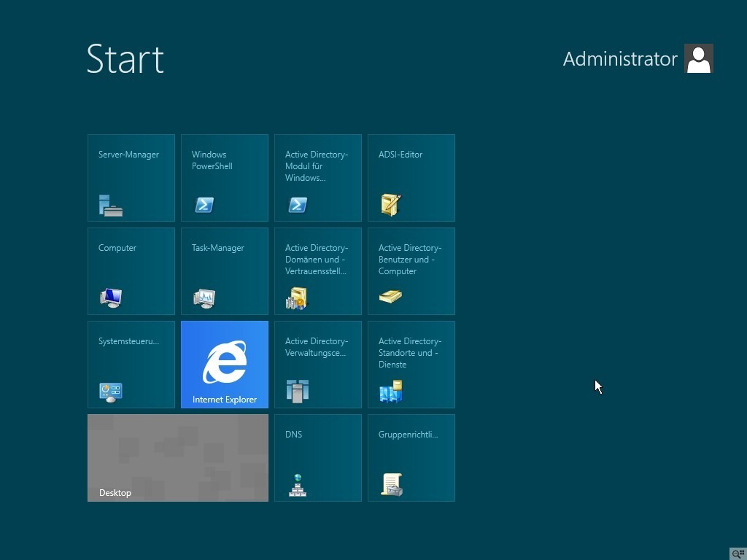Image resolution: width=747 pixels, height=560 pixels.
Task: Click the "DNS" tile label
Action: (x=293, y=435)
